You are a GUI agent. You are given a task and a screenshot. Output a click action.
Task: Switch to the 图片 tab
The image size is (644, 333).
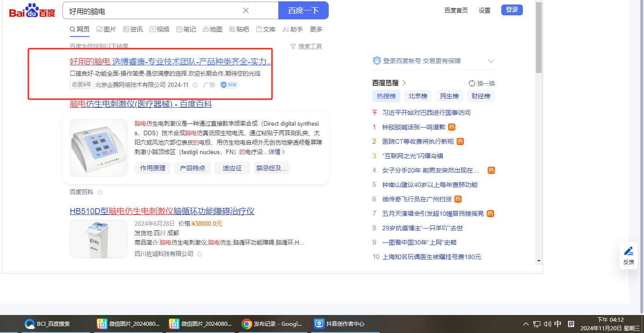(x=106, y=29)
